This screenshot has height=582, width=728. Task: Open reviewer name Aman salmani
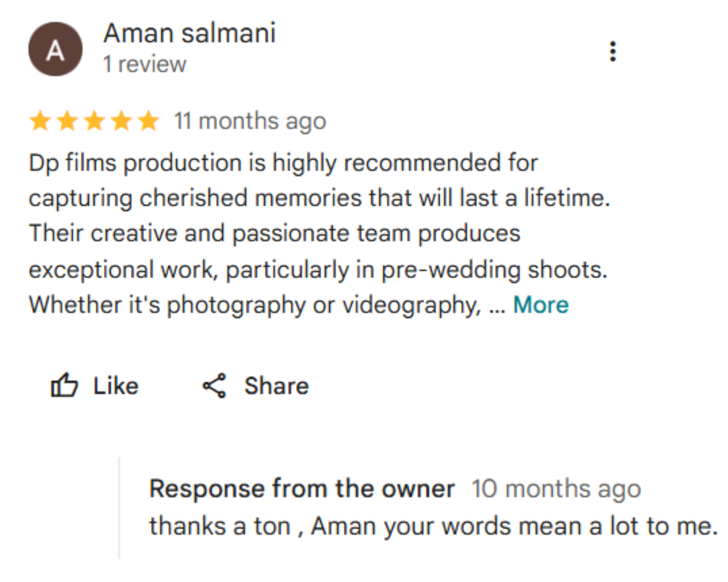point(190,33)
